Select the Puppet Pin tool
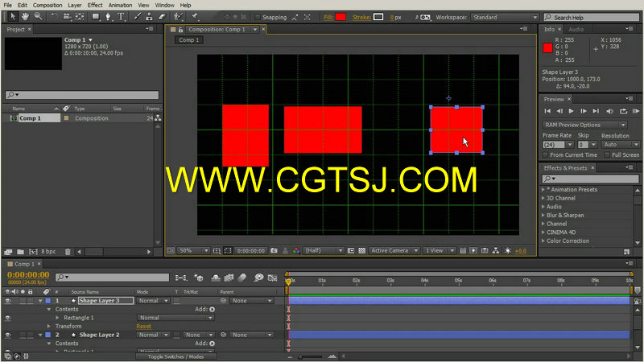This screenshot has width=644, height=362. (x=195, y=17)
